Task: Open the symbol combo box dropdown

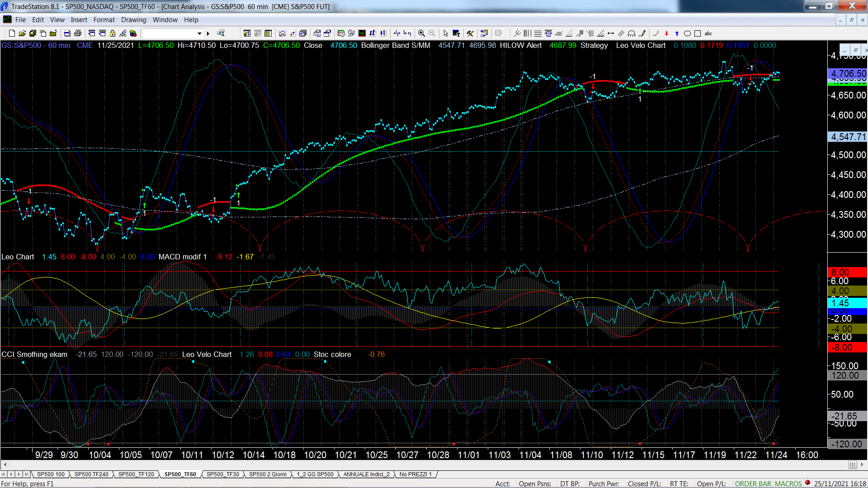Action: click(x=199, y=33)
